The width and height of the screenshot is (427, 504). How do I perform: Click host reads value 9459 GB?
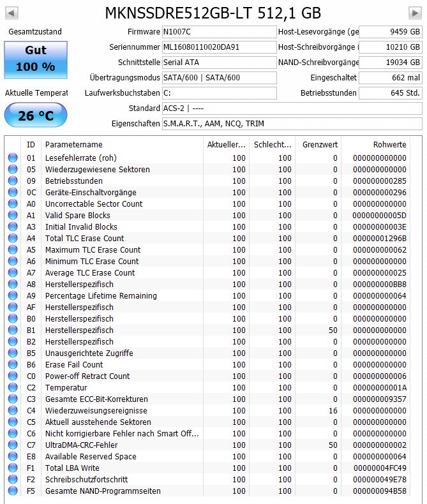[x=391, y=32]
